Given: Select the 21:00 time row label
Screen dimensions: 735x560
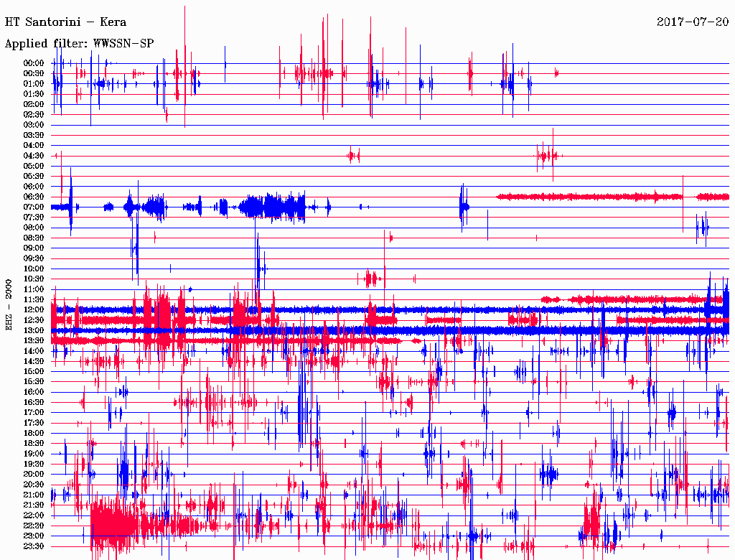Looking at the screenshot, I should (x=34, y=495).
